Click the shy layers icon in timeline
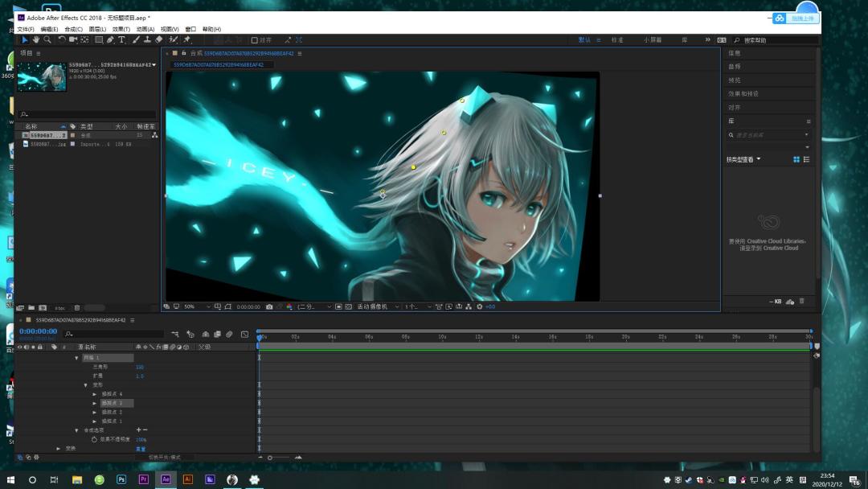 click(x=206, y=334)
